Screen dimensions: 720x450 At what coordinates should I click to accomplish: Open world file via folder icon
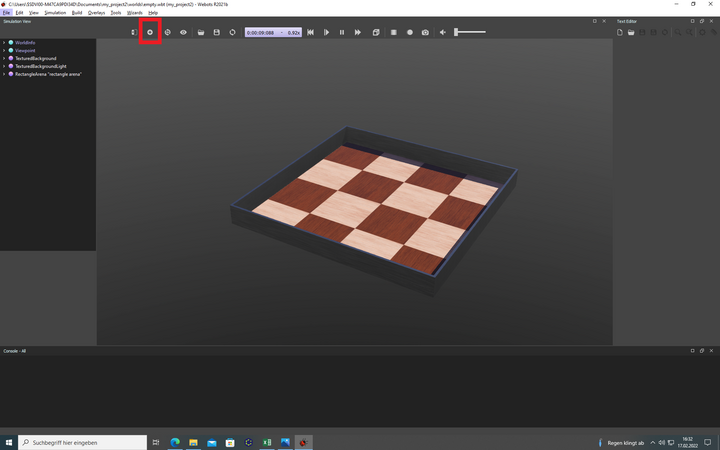click(x=200, y=32)
